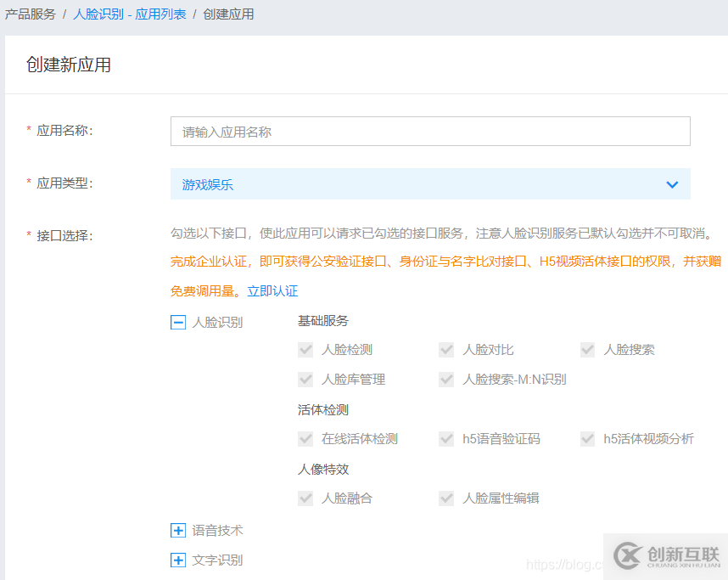
Task: Click the 应用名称 input field
Action: (429, 131)
